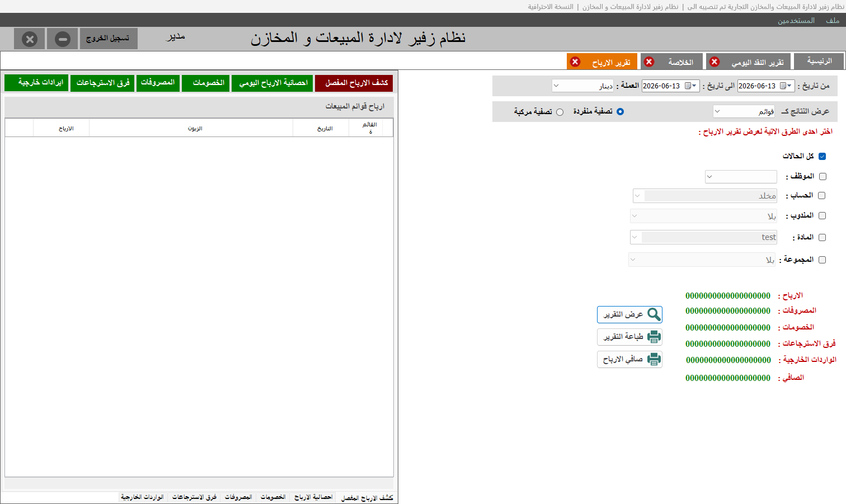This screenshot has height=504, width=846.
Task: Enable the الموظف filter checkbox
Action: click(822, 176)
